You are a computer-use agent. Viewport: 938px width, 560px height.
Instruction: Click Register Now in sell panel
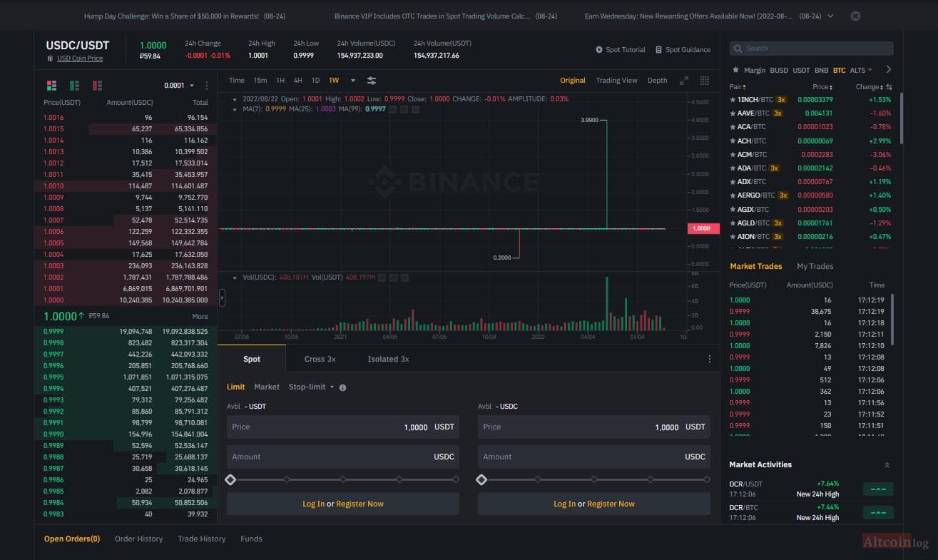pos(611,504)
